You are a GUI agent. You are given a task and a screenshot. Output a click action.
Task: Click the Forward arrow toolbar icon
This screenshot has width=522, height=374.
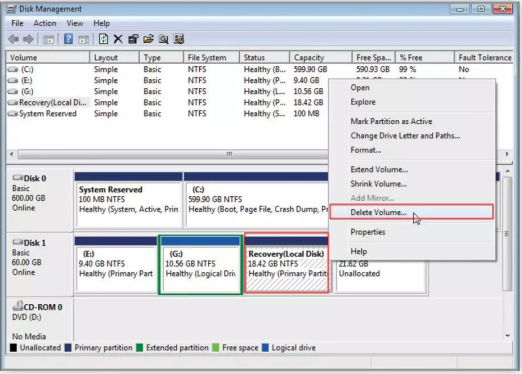coord(28,39)
